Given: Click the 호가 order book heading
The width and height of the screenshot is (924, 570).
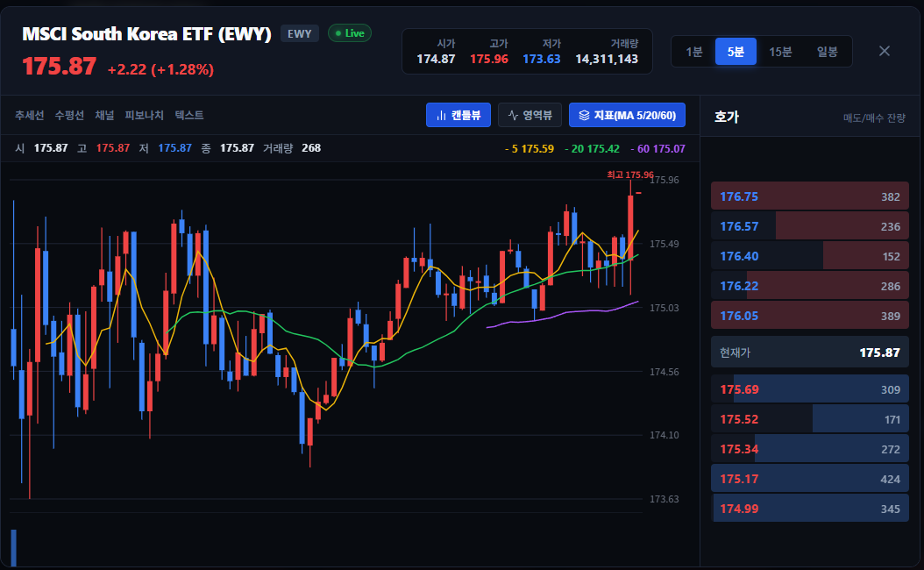Looking at the screenshot, I should (726, 117).
